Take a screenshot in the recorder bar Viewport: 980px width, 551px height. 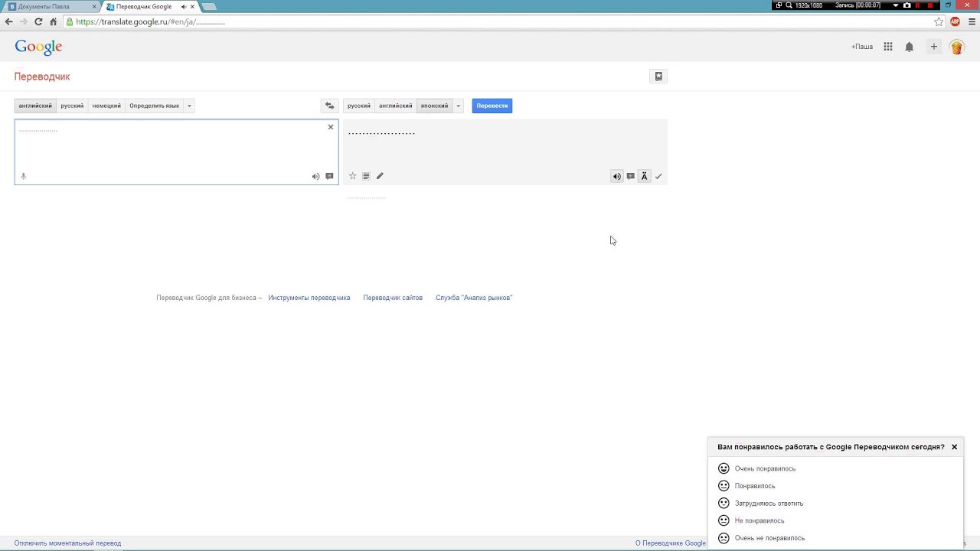(907, 5)
